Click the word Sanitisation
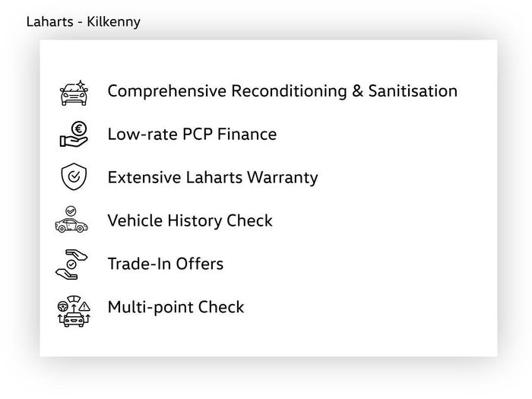Screen dimensions: 532x399 point(413,91)
